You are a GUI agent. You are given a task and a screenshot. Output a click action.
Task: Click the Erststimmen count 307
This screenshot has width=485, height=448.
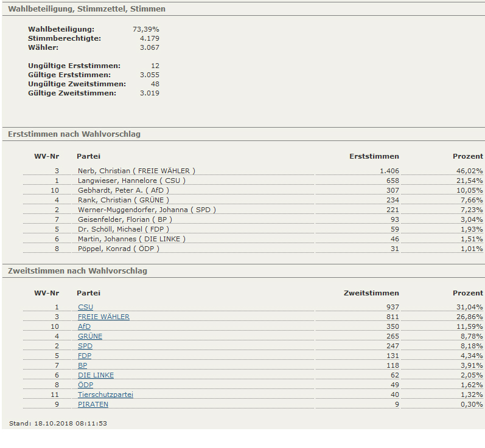pyautogui.click(x=393, y=190)
